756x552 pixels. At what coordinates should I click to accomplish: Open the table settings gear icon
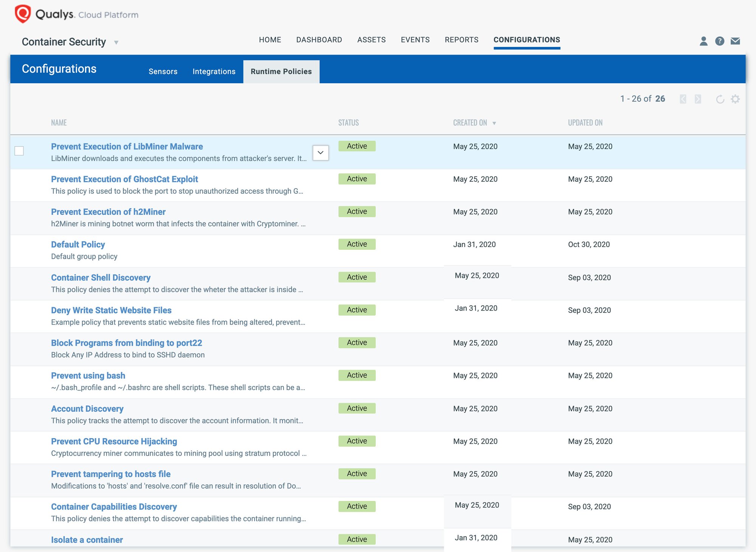pos(735,99)
